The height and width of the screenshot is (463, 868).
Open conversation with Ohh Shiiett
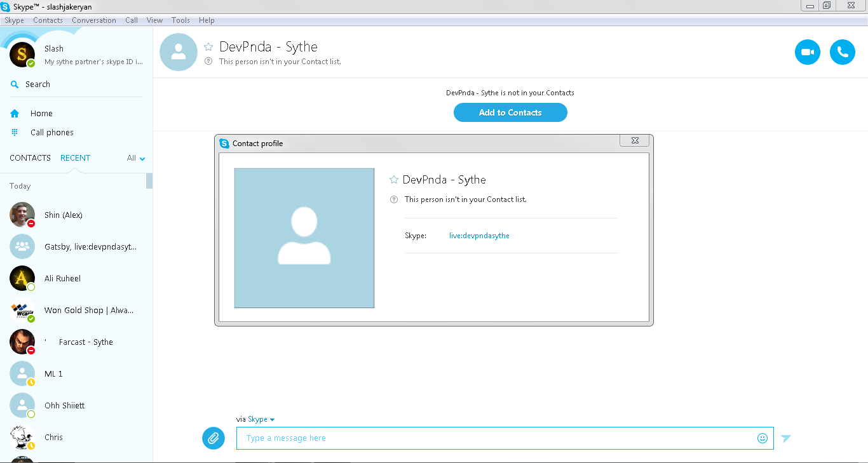[76, 405]
